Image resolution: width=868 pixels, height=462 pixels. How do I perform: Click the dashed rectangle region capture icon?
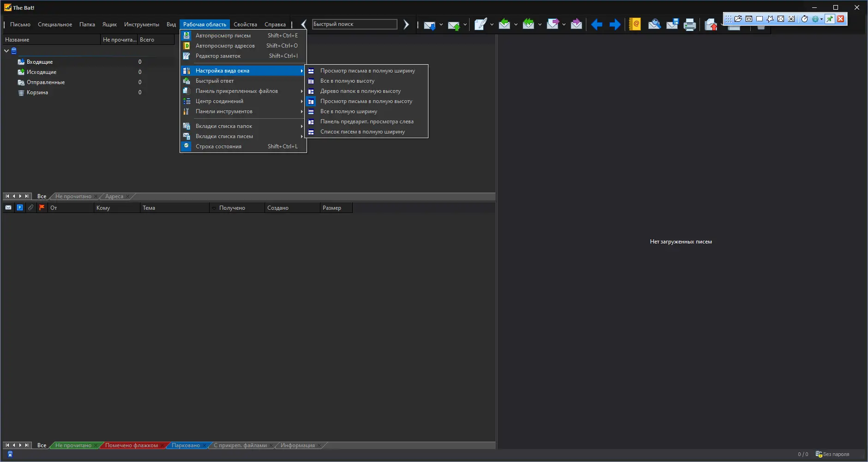[759, 19]
